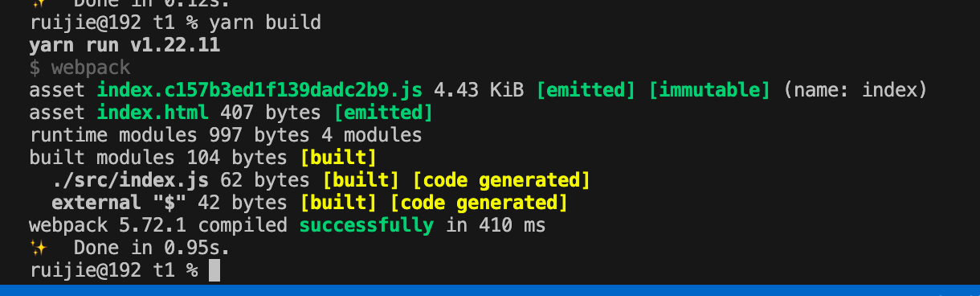980x296 pixels.
Task: Open the index.html asset filename
Action: coord(152,112)
